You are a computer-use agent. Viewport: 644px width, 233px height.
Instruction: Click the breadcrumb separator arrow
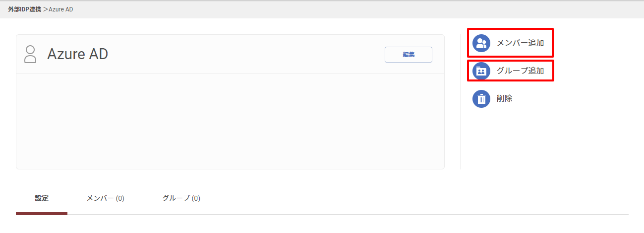coord(45,9)
